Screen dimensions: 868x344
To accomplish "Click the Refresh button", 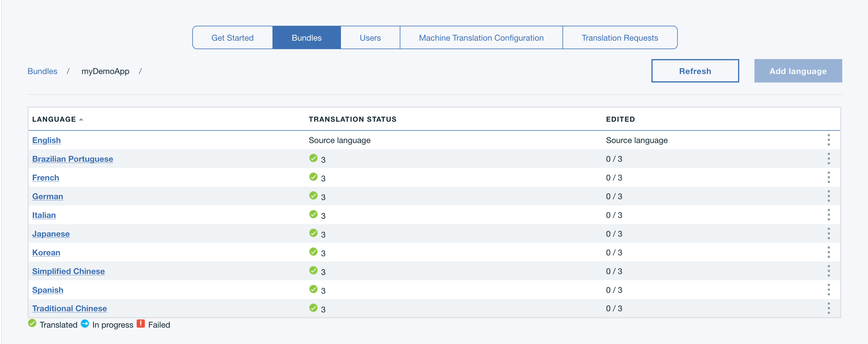I will coord(695,71).
